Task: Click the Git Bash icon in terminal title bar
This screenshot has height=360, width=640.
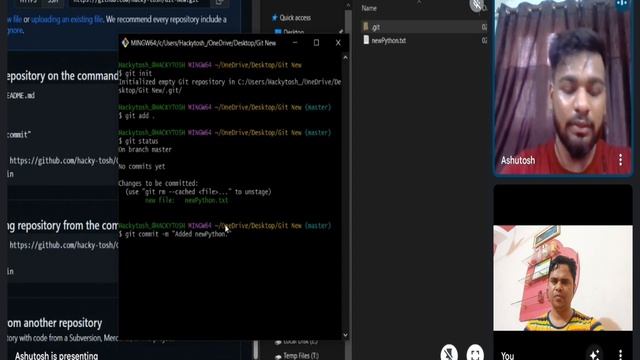Action: tap(125, 43)
